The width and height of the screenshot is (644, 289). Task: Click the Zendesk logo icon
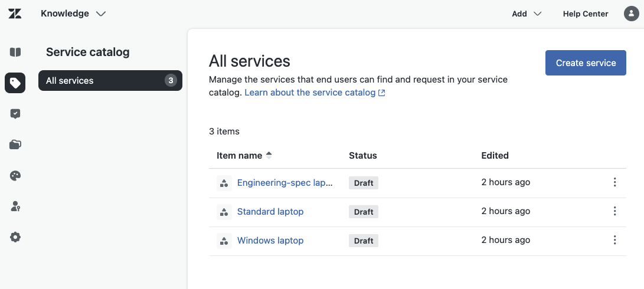(x=15, y=14)
